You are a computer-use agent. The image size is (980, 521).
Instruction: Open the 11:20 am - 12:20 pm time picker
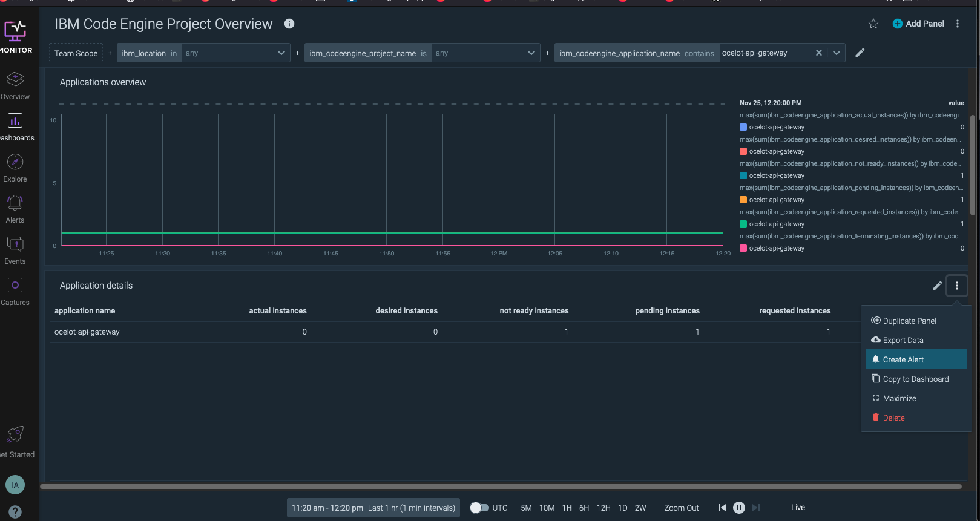[373, 508]
